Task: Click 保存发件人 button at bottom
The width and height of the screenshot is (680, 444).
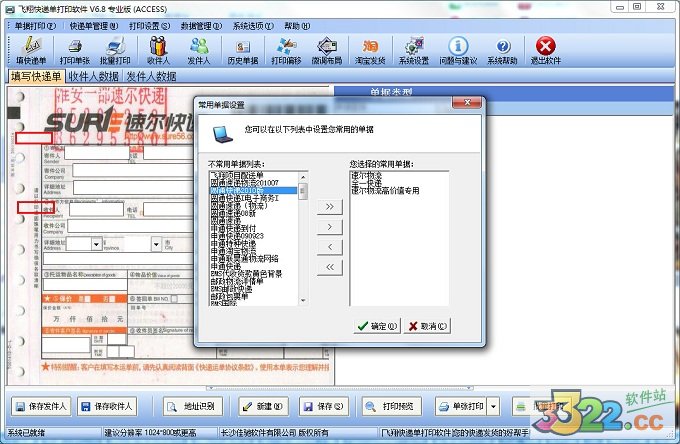Action: 41,406
